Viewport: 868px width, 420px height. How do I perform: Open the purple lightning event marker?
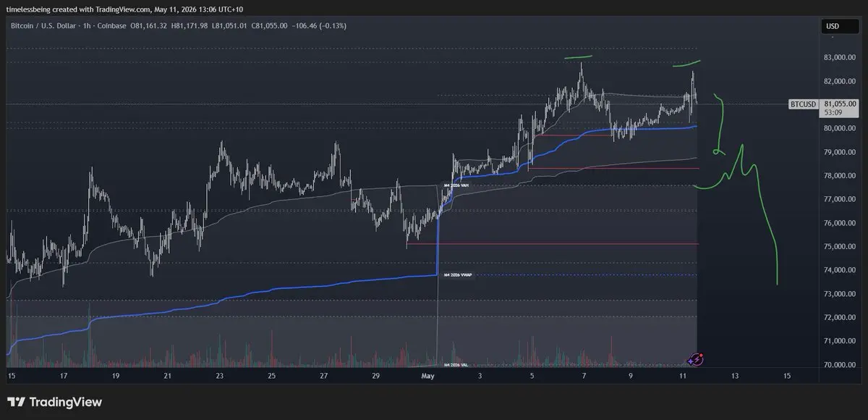696,358
